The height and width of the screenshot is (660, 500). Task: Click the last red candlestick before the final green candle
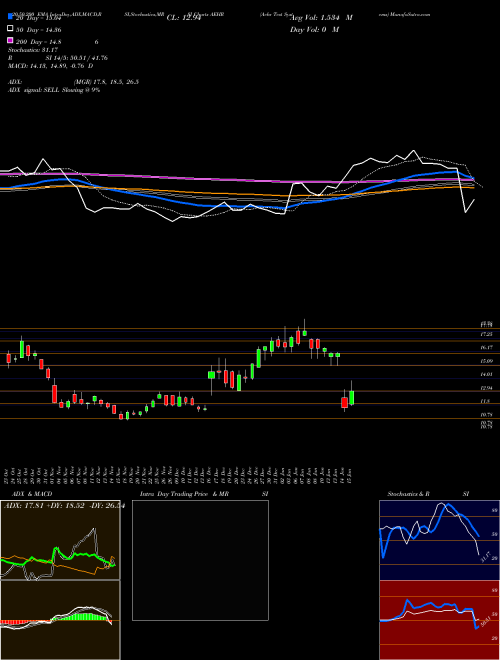345,402
